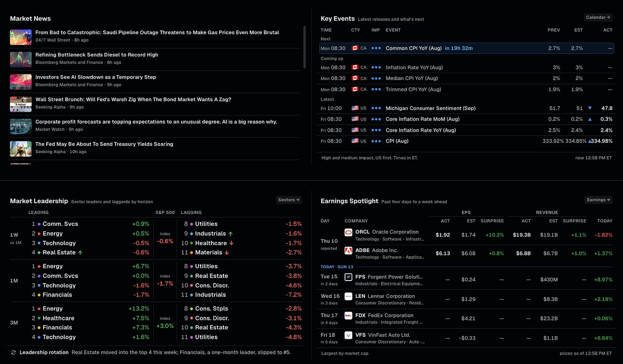
Task: Click the Market News scrollbar
Action: 305,47
